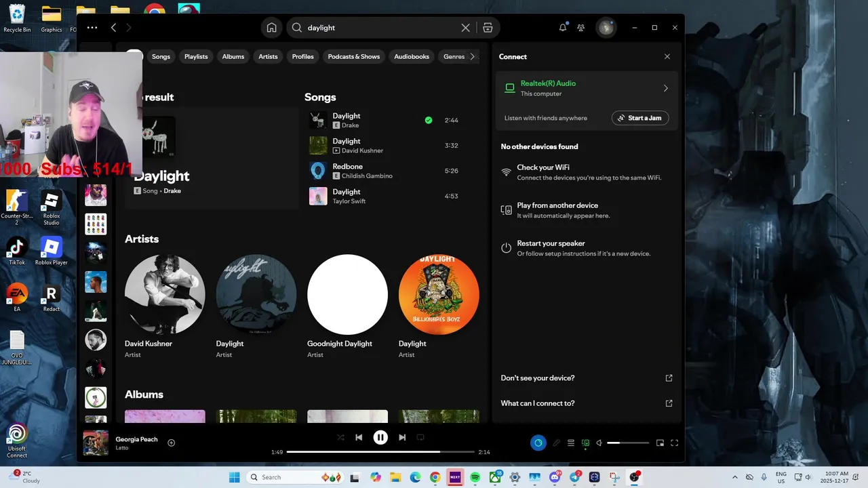This screenshot has height=488, width=868.
Task: Toggle saved checkmark on Daylight by Drake
Action: click(429, 120)
